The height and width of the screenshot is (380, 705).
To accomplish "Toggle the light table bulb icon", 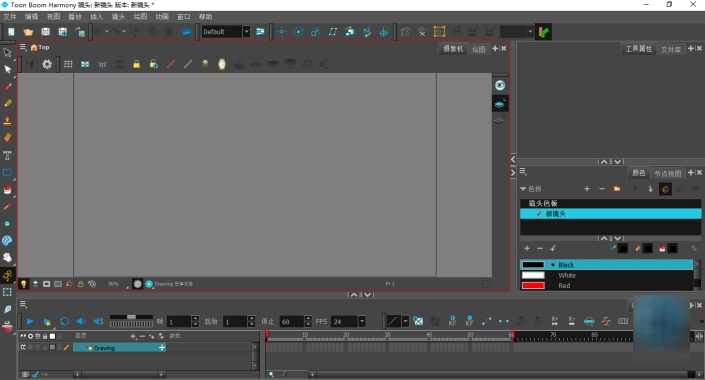I will coord(23,284).
